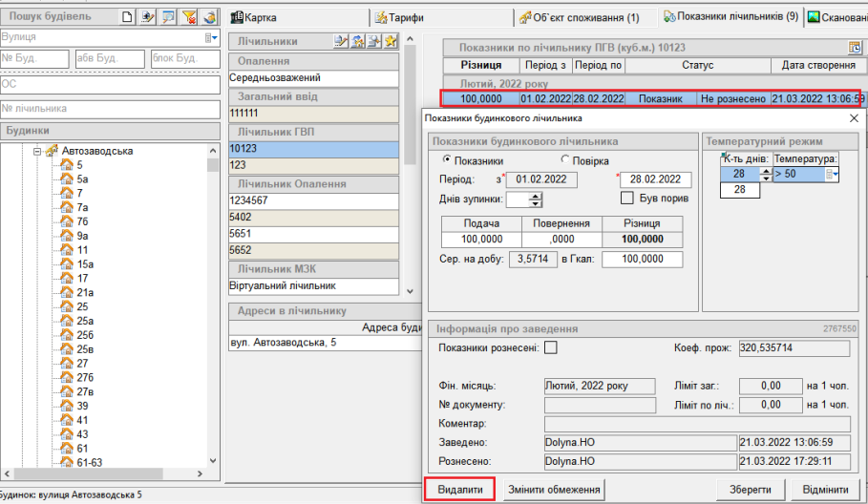Clear the filter with the funnel icon
The width and height of the screenshot is (868, 504).
[x=188, y=17]
